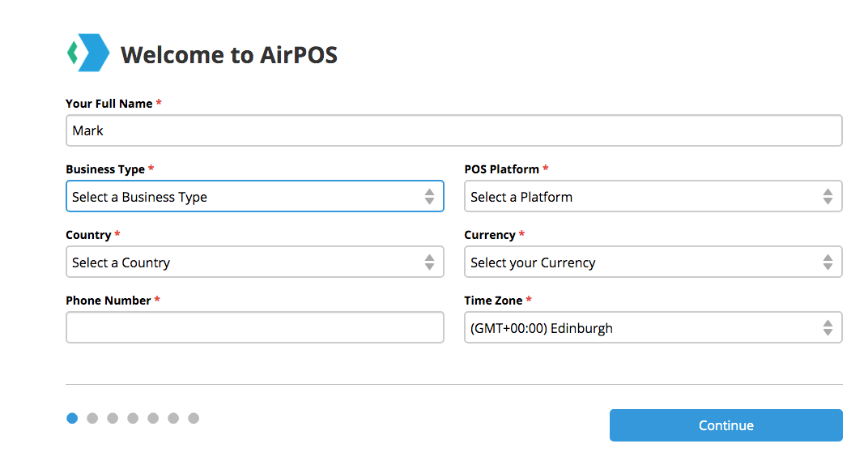Jump to the second step dot
The height and width of the screenshot is (465, 868).
tap(92, 418)
